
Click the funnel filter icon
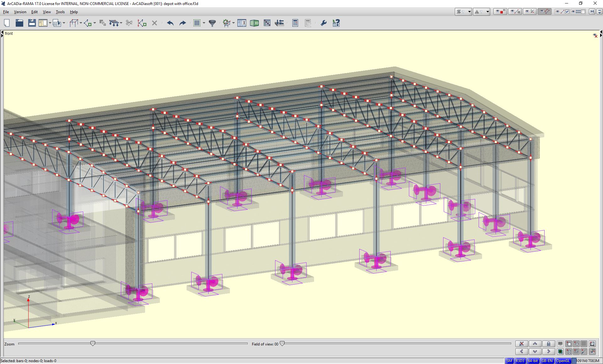[x=212, y=23]
